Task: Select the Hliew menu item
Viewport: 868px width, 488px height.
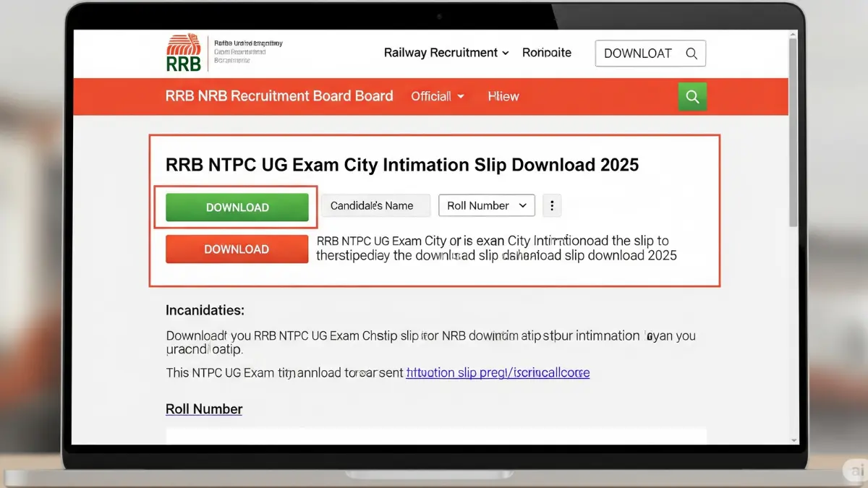Action: [x=503, y=96]
